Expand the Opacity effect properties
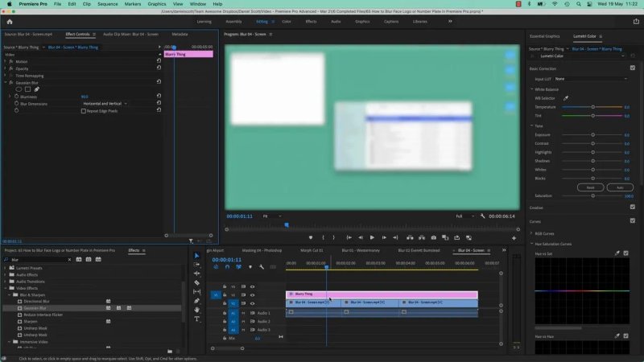Image resolution: width=644 pixels, height=362 pixels. tap(6, 68)
